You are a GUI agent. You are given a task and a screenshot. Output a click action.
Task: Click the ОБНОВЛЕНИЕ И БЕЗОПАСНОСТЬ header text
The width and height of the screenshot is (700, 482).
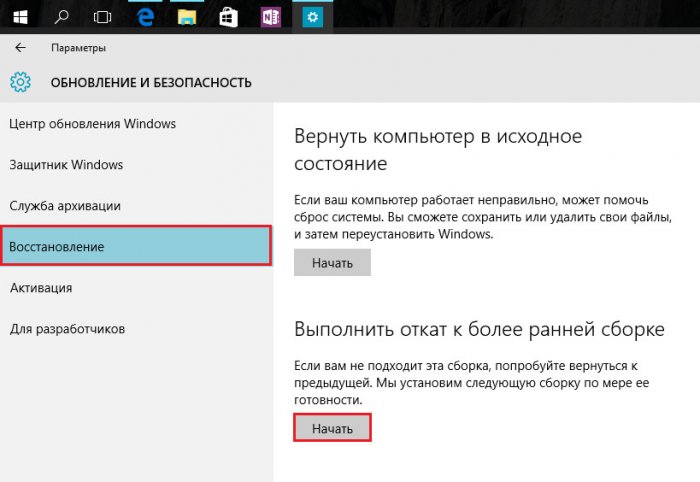coord(151,83)
